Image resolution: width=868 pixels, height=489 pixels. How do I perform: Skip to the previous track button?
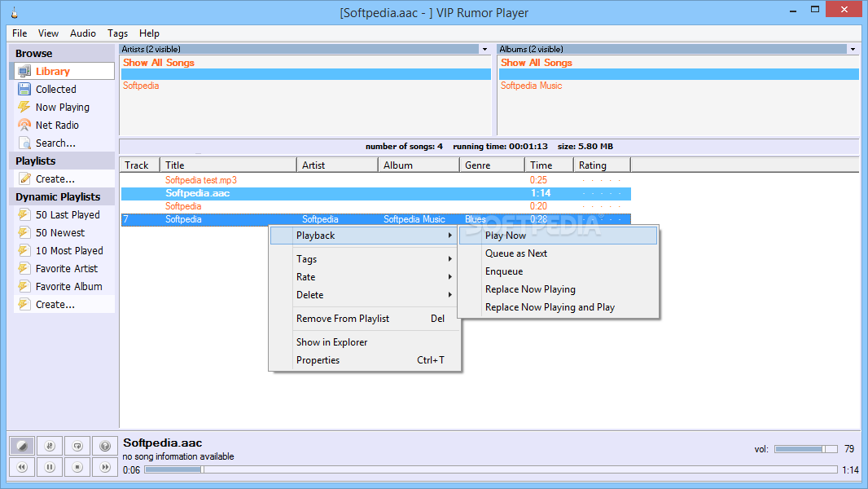pyautogui.click(x=22, y=467)
